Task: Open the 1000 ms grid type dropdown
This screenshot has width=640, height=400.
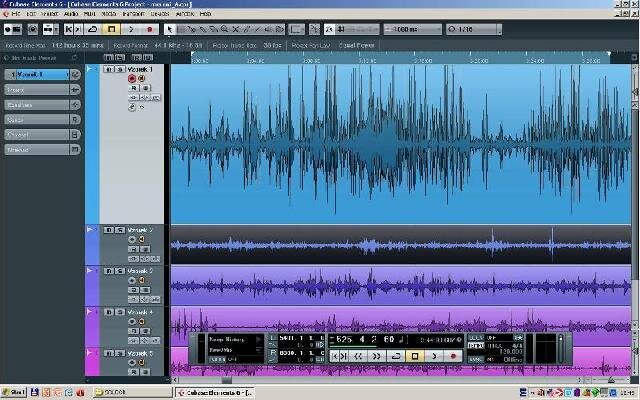Action: pyautogui.click(x=412, y=29)
